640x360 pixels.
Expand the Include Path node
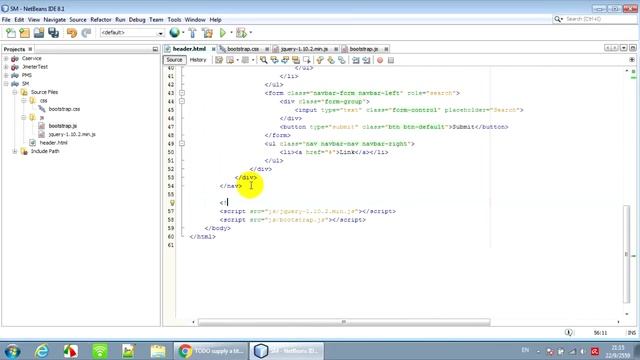click(15, 151)
